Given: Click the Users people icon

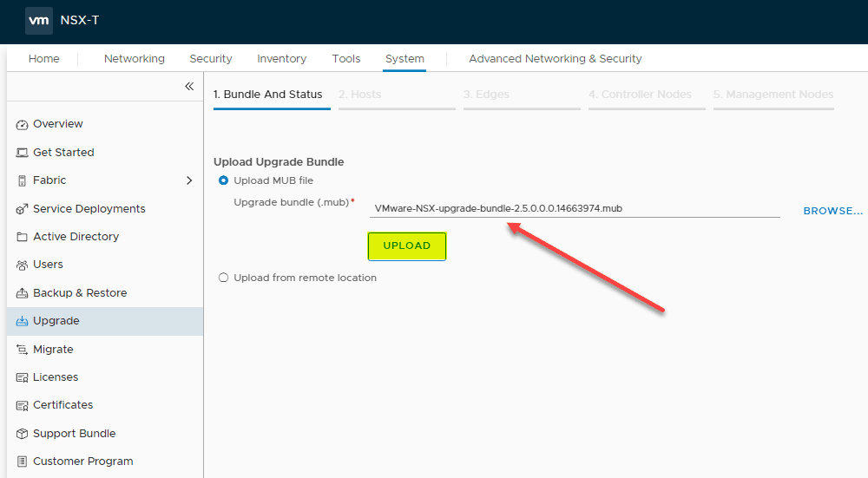Looking at the screenshot, I should click(x=23, y=265).
